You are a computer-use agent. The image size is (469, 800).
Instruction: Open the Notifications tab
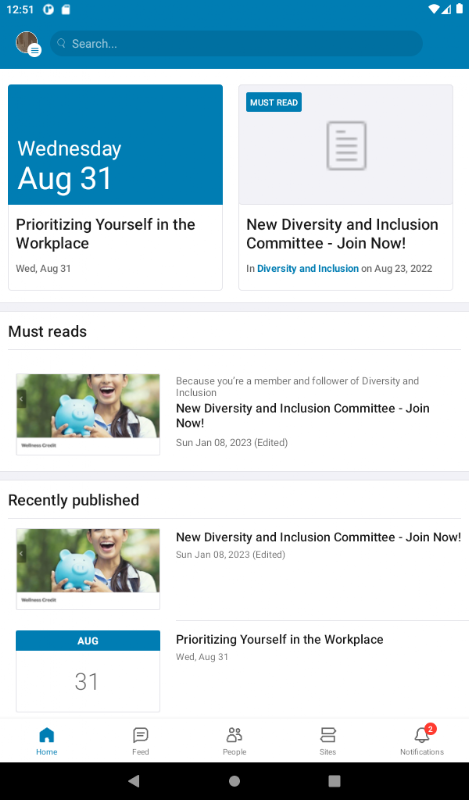[x=422, y=741]
